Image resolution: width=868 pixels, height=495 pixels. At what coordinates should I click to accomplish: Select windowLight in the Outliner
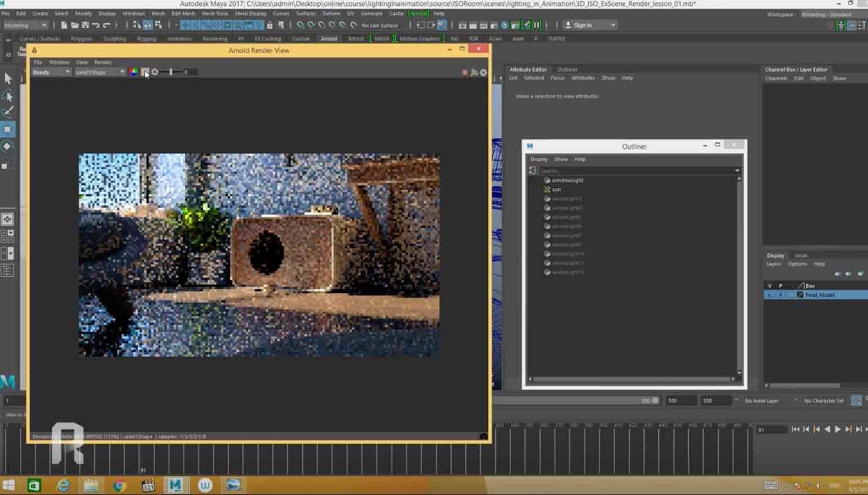567,181
